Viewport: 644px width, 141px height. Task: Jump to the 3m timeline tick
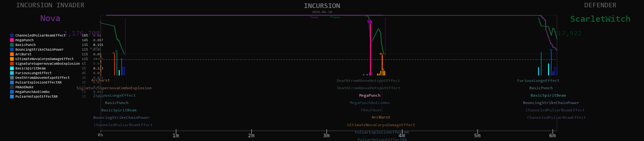tap(326, 136)
